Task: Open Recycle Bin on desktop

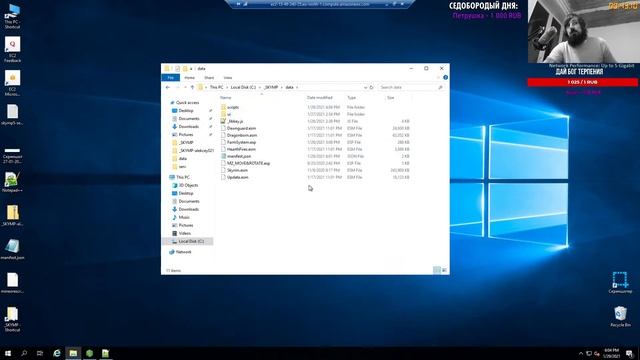Action: [620, 317]
